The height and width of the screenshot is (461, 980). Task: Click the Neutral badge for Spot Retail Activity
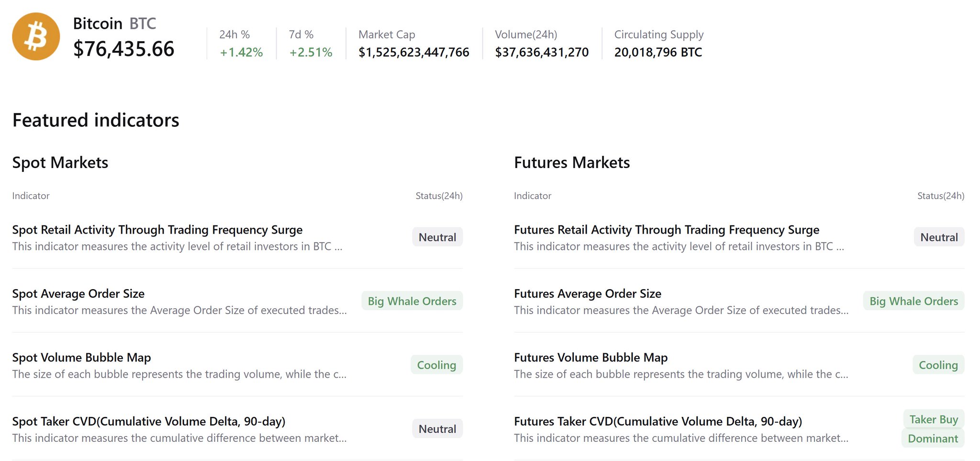[437, 237]
